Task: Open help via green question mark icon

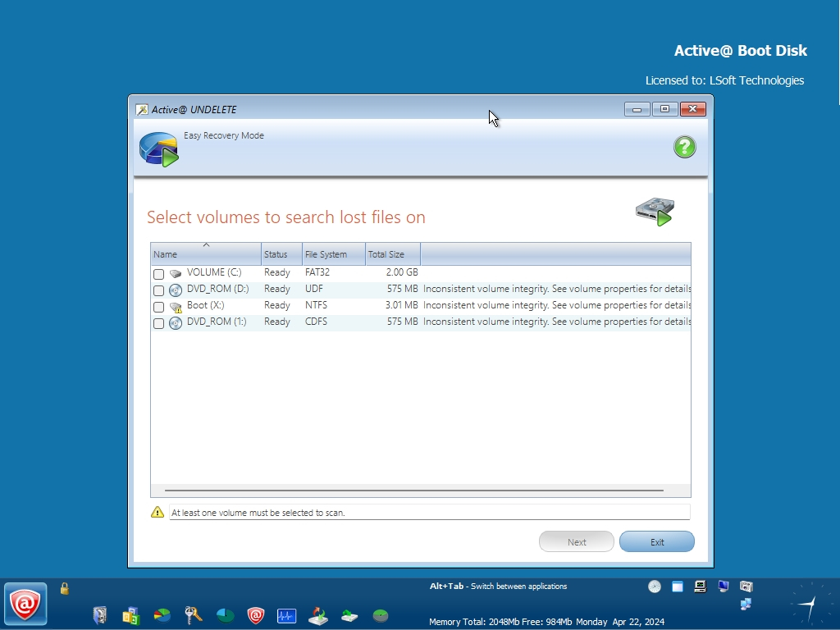Action: 684,147
